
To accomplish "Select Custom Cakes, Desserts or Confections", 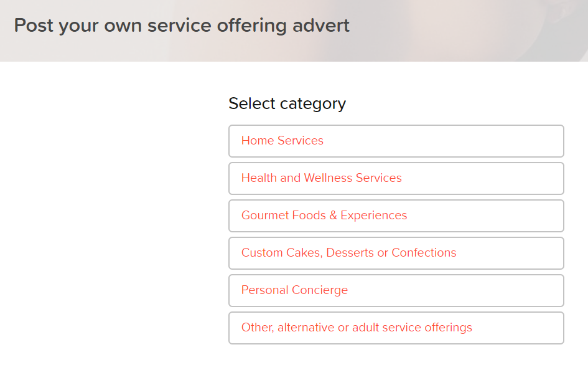I will (x=396, y=253).
